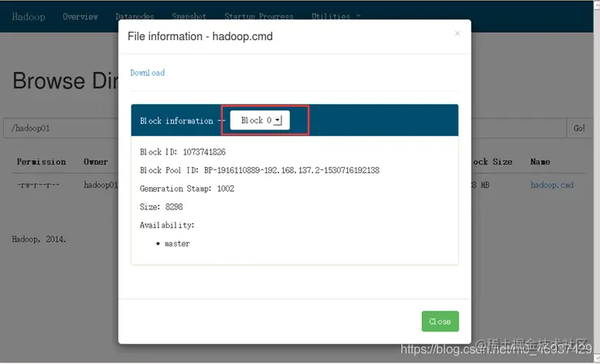Viewport: 600px width, 364px height.
Task: Click the -rw-r--r-- permission cell
Action: [38, 185]
